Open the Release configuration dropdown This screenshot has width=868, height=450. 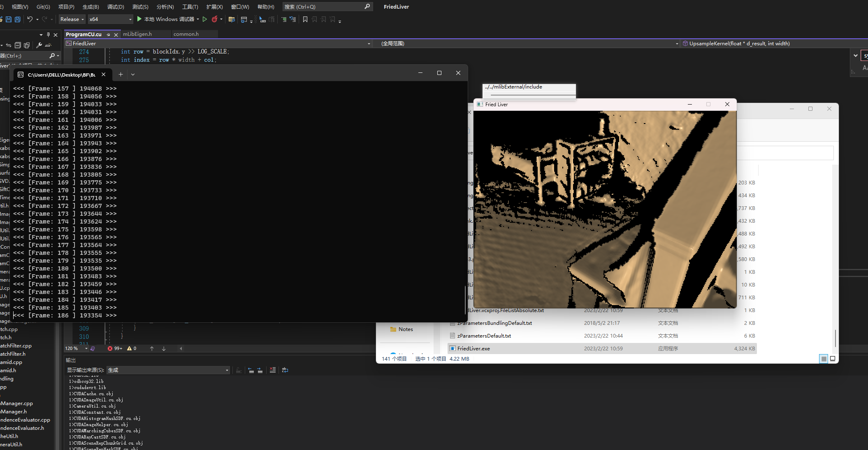point(72,19)
